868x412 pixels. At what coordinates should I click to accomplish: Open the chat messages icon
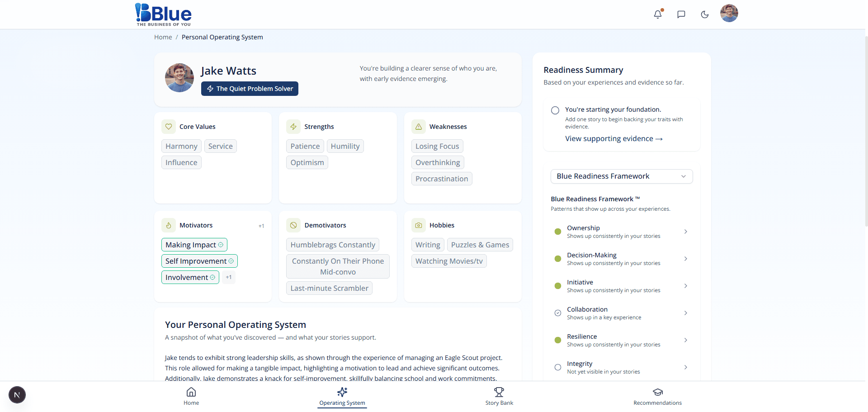681,14
